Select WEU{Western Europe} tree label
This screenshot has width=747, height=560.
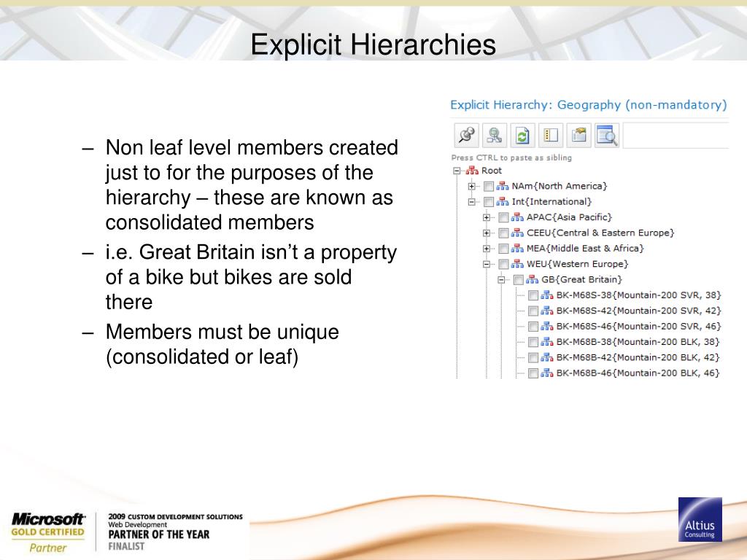[x=578, y=264]
